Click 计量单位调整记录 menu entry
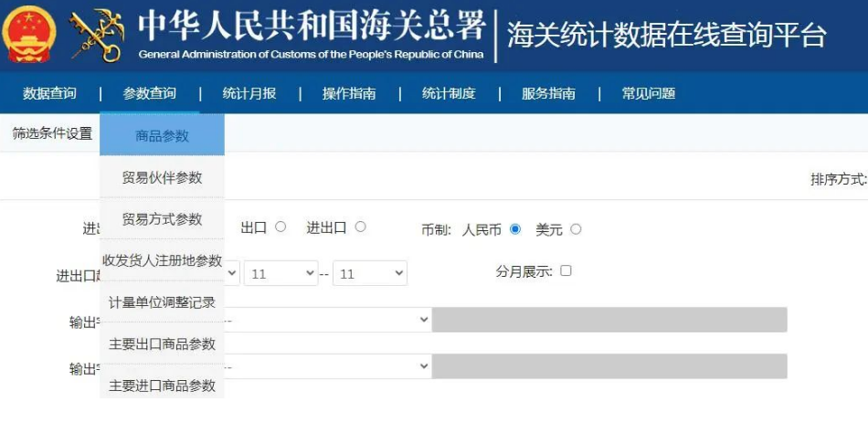This screenshot has width=868, height=423. click(x=162, y=302)
